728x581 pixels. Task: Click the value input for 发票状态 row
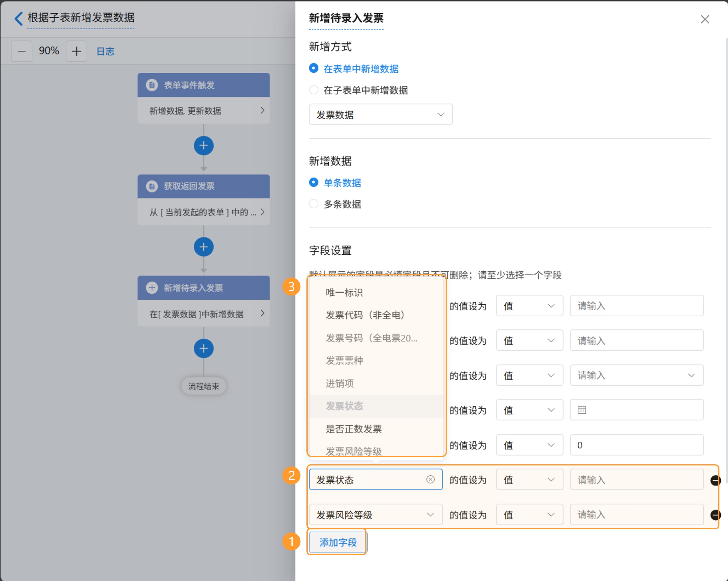(x=636, y=480)
